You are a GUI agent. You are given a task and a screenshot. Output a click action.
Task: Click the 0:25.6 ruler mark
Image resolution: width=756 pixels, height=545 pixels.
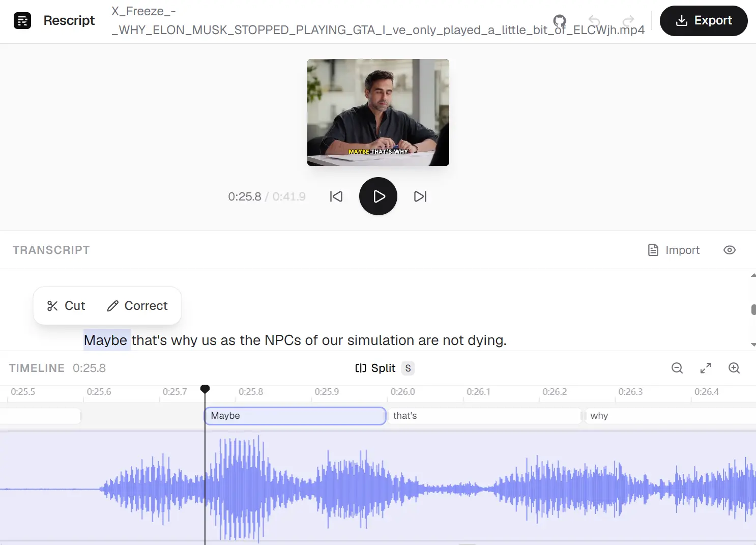99,392
